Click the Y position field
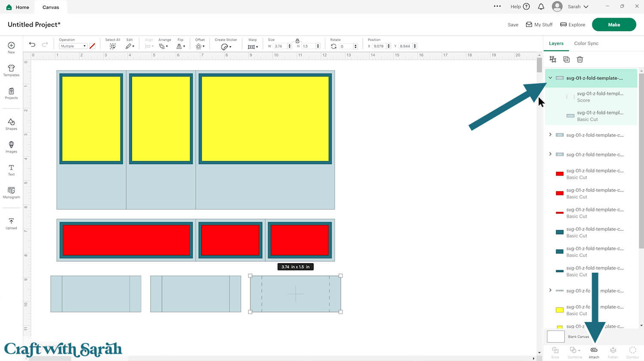This screenshot has width=644, height=361. (406, 46)
